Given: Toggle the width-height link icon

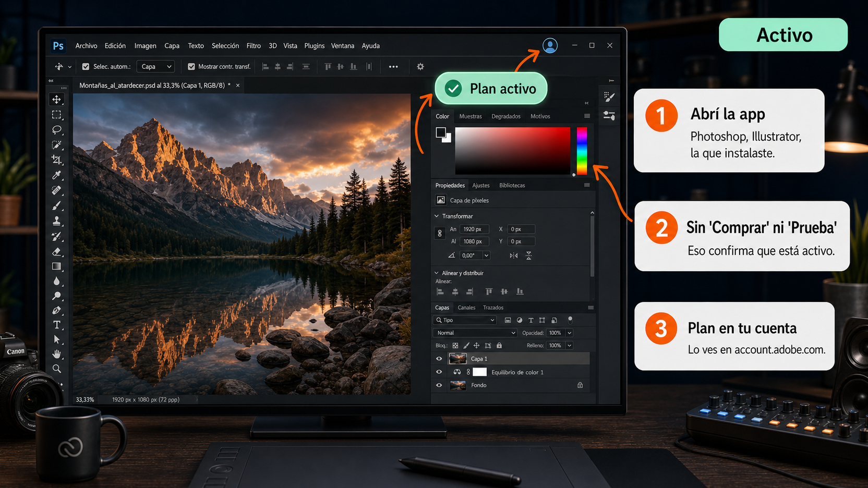Looking at the screenshot, I should 439,234.
